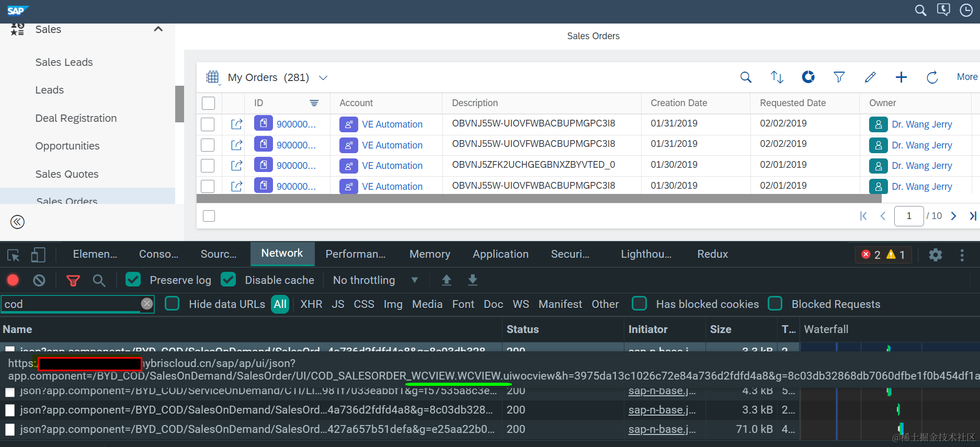Screen dimensions: 980x447
Task: Enable Hide data URLs checkbox
Action: point(172,303)
